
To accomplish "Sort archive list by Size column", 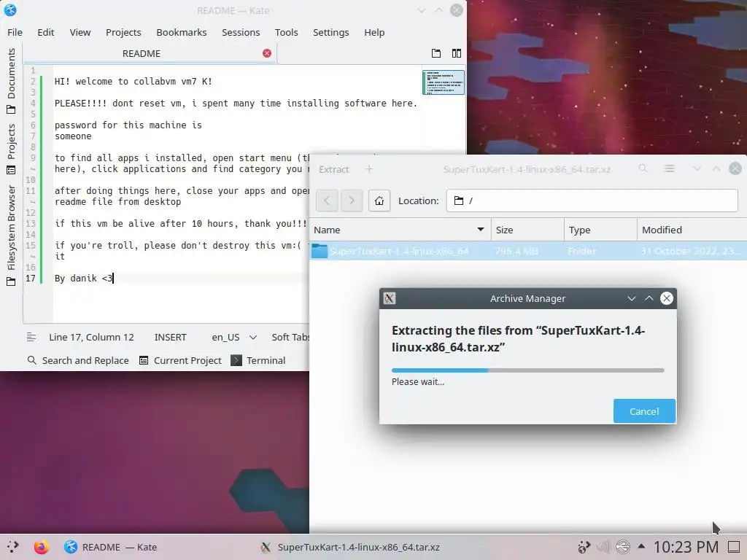I will (527, 230).
